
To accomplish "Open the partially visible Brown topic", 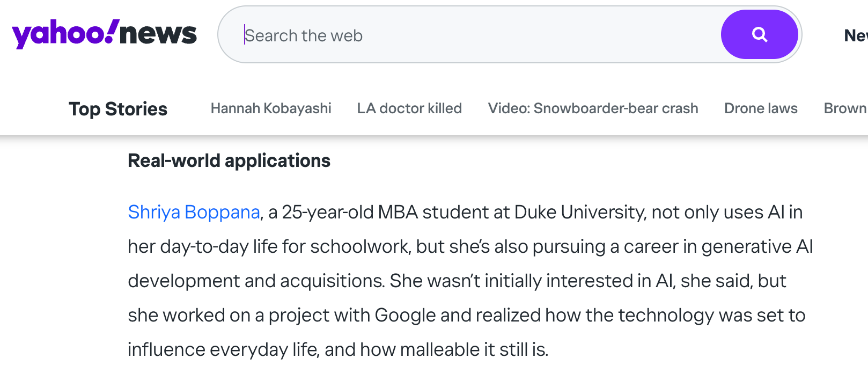I will (x=846, y=108).
